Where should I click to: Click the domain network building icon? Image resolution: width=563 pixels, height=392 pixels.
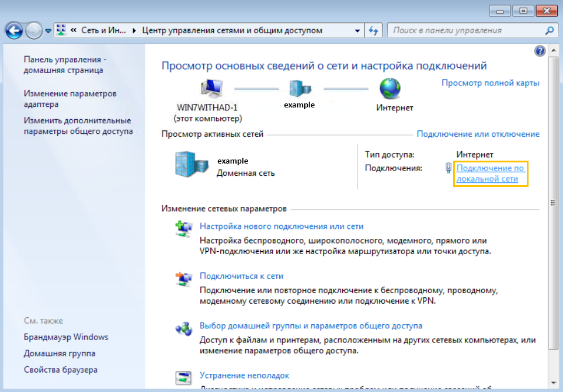(x=192, y=164)
